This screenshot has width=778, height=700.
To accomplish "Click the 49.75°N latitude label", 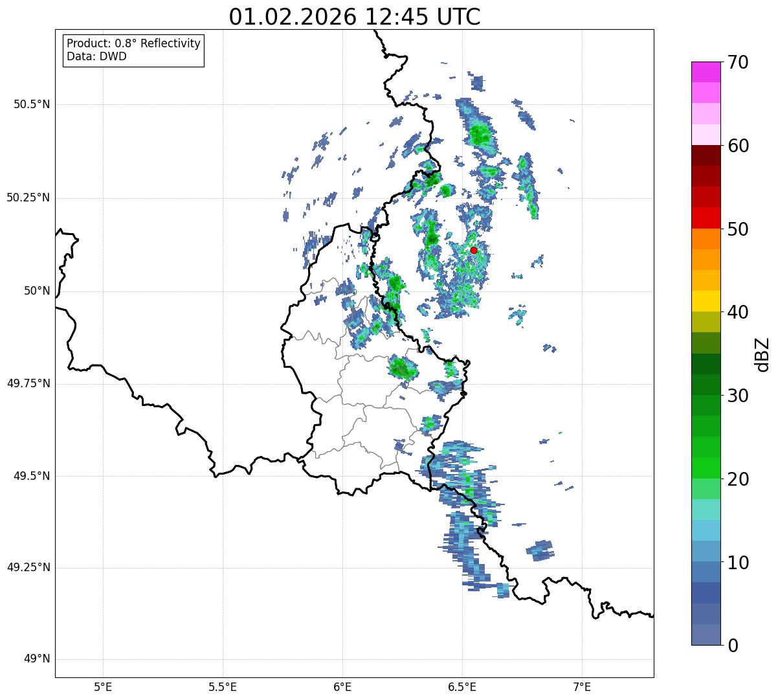I will (x=28, y=383).
